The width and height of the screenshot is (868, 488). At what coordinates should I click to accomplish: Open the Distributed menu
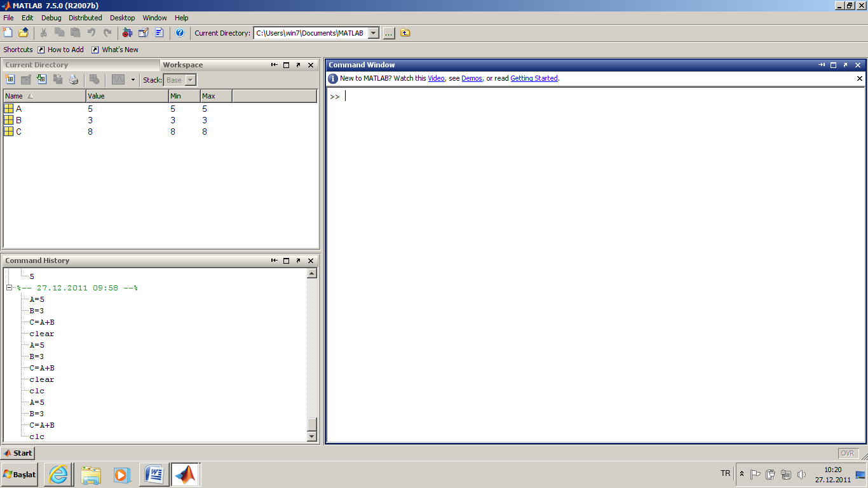(x=85, y=18)
